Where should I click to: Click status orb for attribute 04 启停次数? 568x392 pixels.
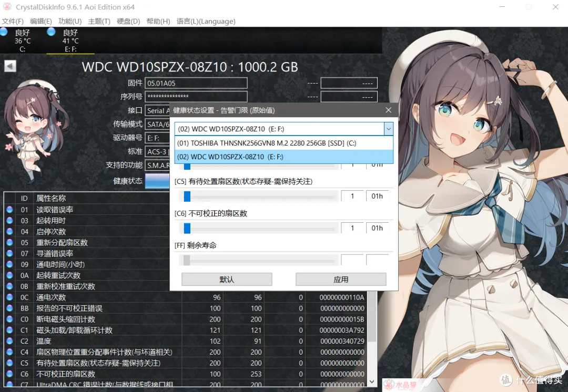(x=10, y=231)
